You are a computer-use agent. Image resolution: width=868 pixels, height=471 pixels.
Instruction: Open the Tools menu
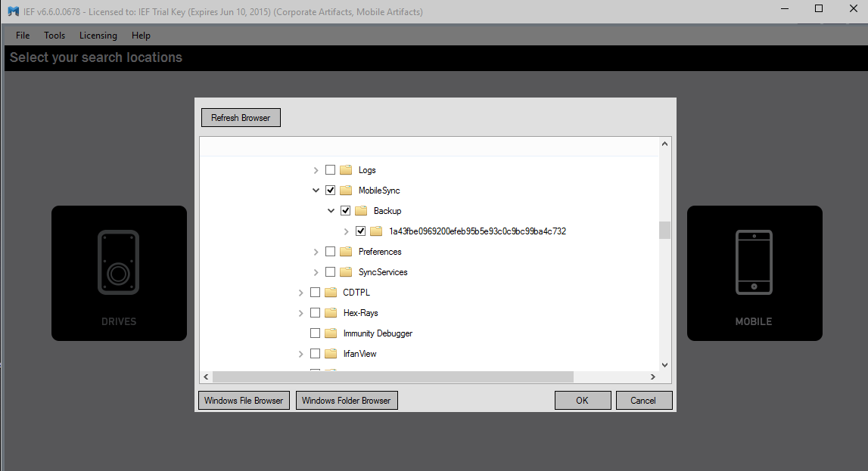[54, 36]
